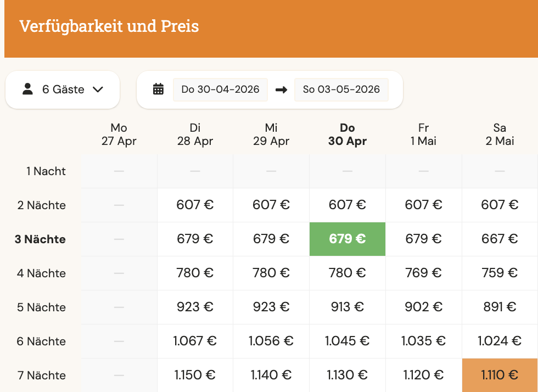
Task: Pick 3 nights from Sa 2 Mai for 667 €
Action: click(500, 239)
